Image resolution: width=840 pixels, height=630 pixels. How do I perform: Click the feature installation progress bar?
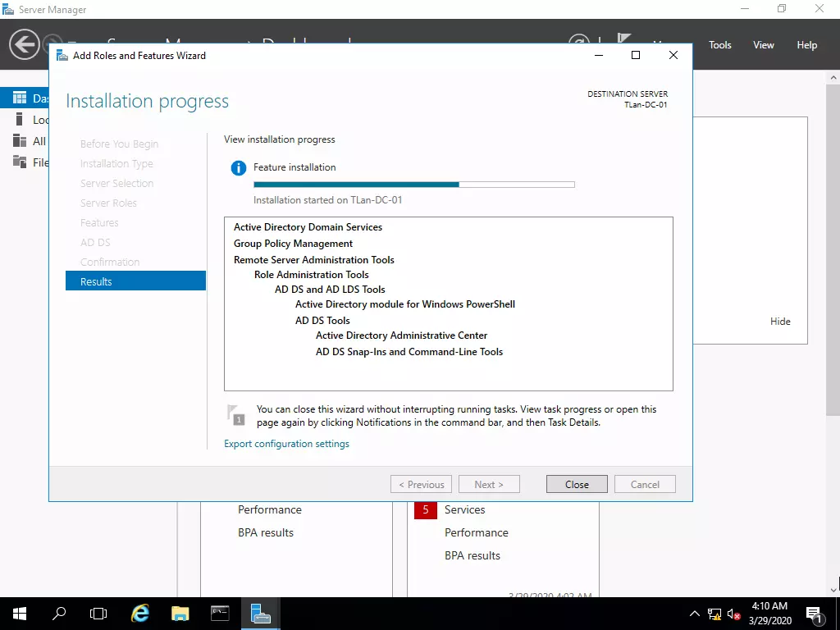coord(414,185)
